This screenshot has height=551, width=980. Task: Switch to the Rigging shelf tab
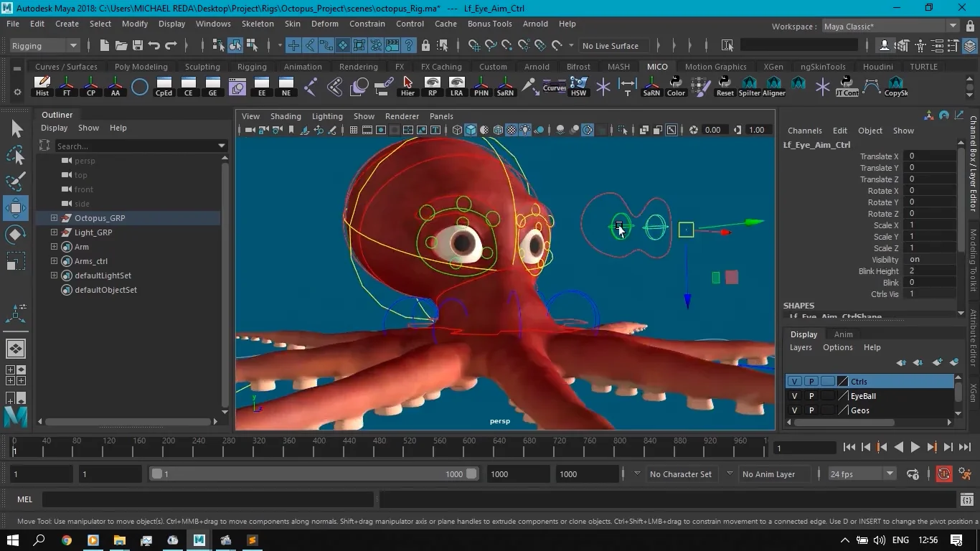click(252, 67)
